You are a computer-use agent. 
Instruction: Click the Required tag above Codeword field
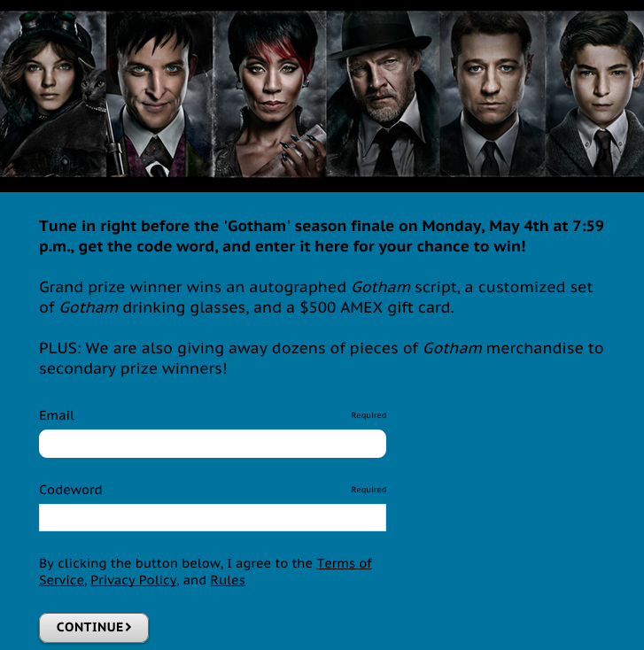click(369, 490)
